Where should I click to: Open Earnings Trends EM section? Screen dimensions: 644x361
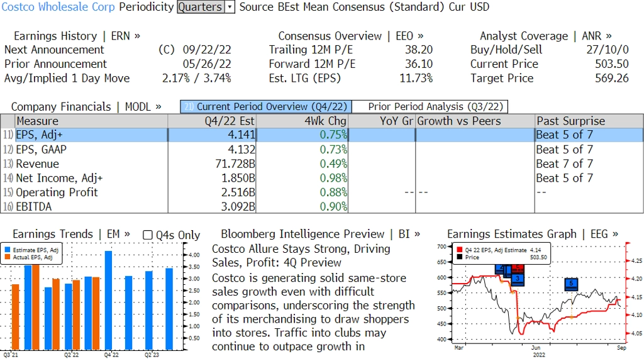(72, 234)
